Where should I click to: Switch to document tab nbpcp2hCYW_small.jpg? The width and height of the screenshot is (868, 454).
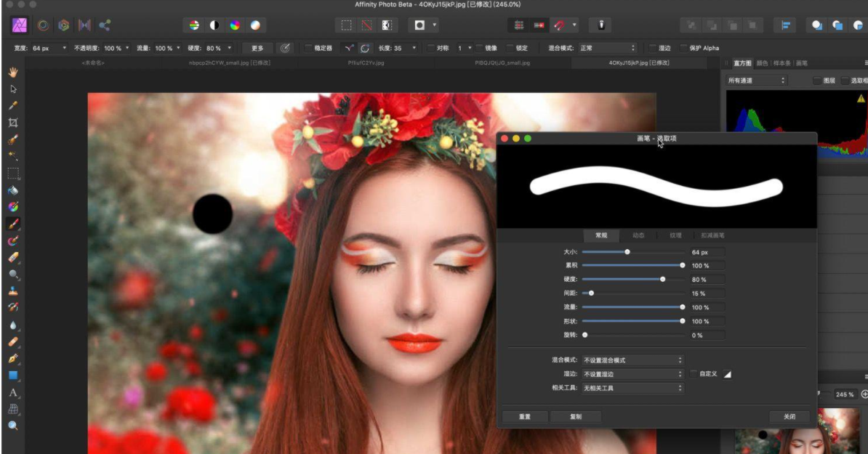coord(229,63)
